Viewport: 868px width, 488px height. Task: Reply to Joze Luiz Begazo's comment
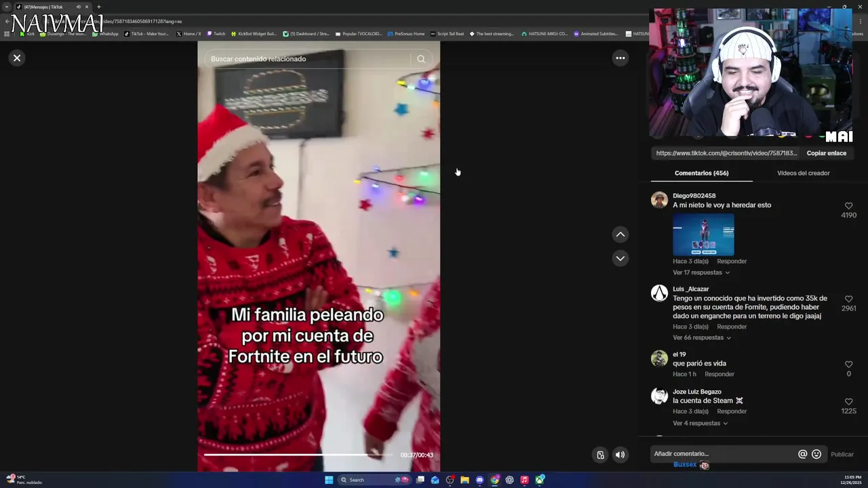[x=732, y=411]
